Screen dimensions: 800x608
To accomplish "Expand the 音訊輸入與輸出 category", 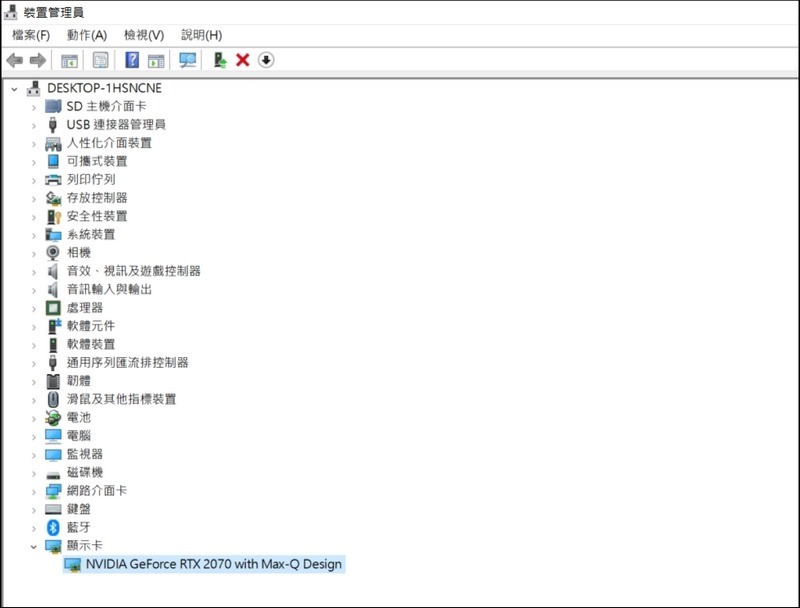I will pyautogui.click(x=34, y=291).
